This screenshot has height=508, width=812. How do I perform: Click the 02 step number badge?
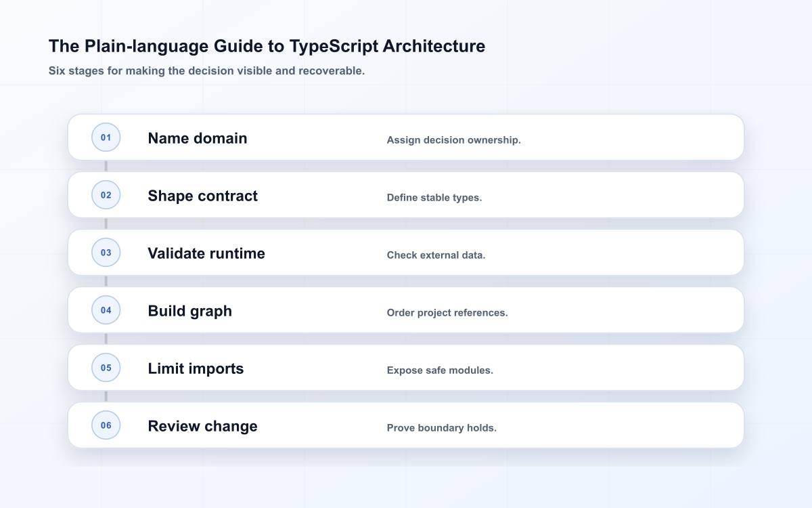[106, 195]
